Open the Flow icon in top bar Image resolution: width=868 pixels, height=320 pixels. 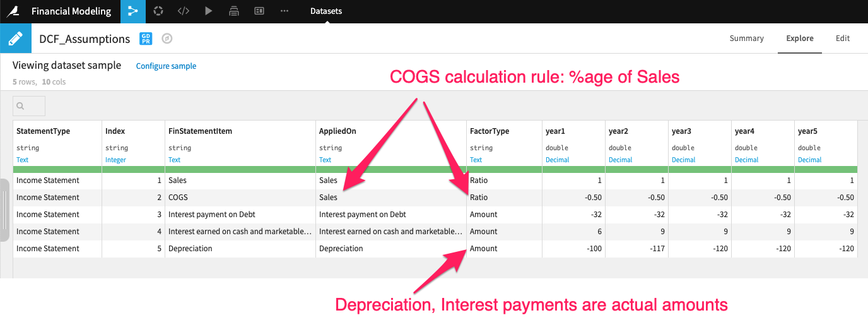(133, 11)
